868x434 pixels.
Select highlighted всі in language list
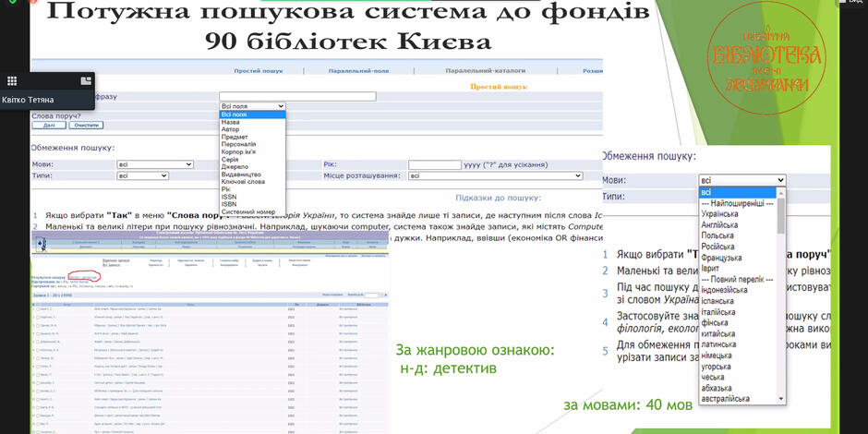pyautogui.click(x=738, y=192)
